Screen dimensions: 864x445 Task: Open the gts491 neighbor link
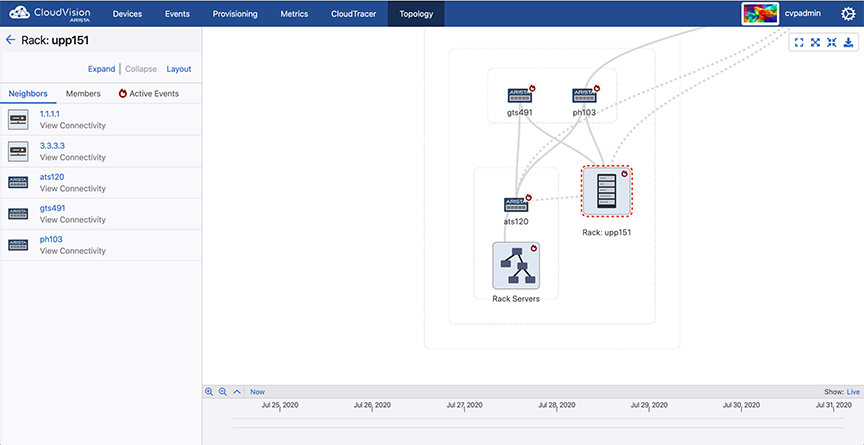(x=52, y=208)
